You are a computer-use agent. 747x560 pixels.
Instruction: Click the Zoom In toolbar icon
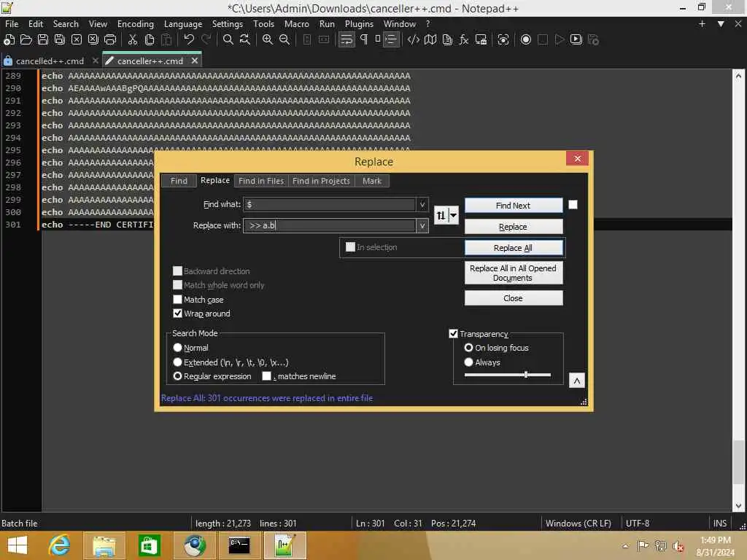point(267,39)
